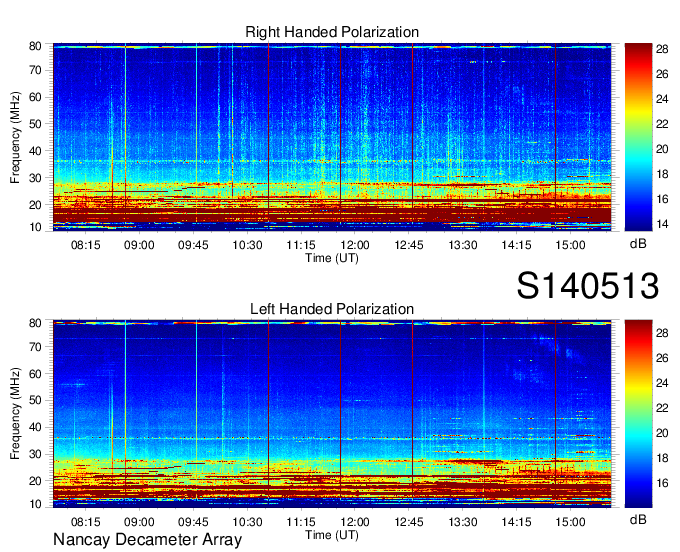Click 20 dB tick on Right Handed color bar
The height and width of the screenshot is (552, 680).
[662, 149]
